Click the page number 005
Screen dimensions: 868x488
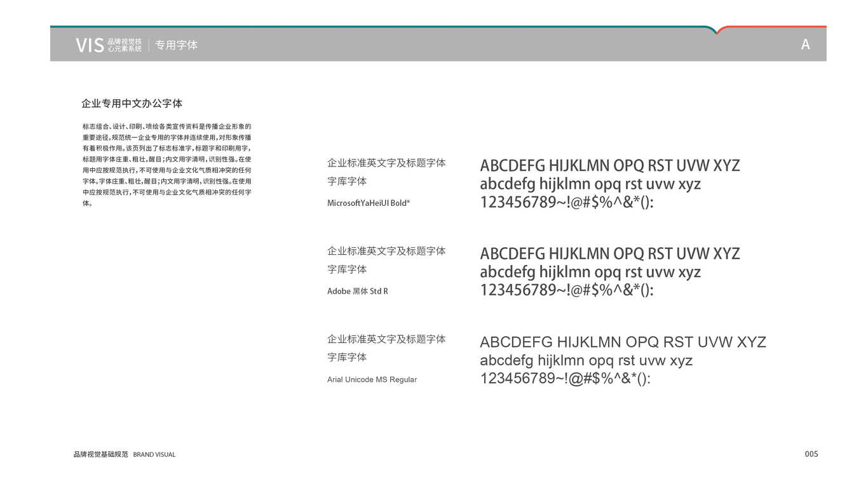pyautogui.click(x=811, y=454)
